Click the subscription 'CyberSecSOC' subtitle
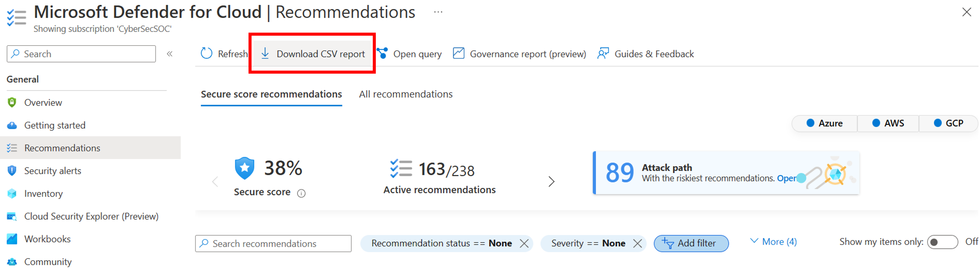This screenshot has height=271, width=980. (102, 29)
